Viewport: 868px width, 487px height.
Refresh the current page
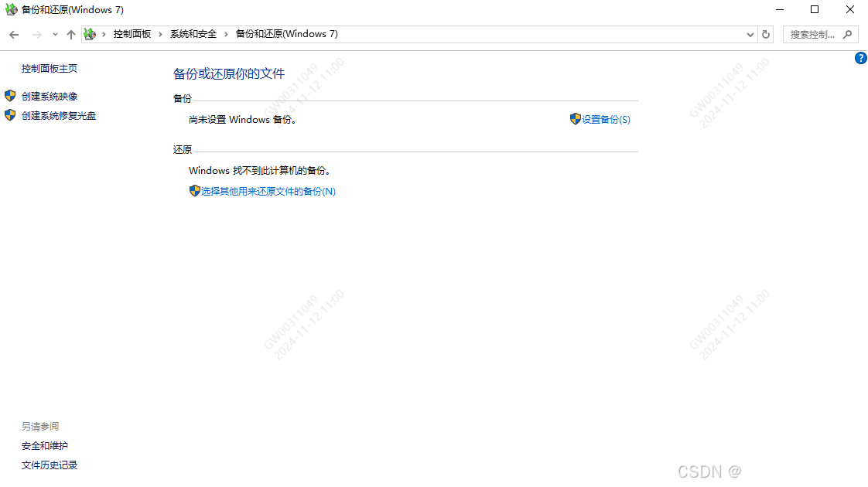[x=766, y=34]
